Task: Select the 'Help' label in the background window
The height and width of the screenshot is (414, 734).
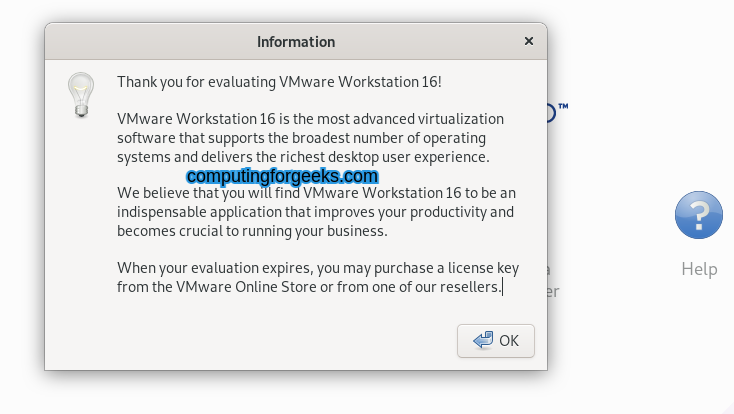Action: [x=699, y=269]
